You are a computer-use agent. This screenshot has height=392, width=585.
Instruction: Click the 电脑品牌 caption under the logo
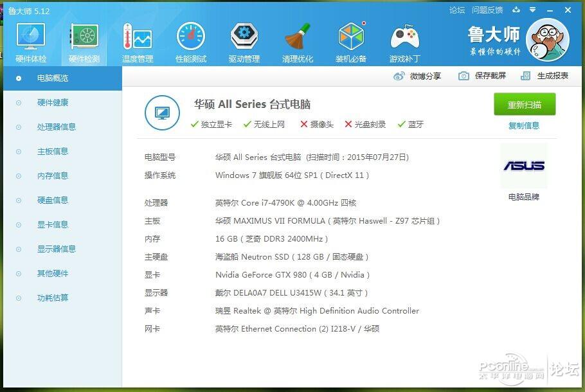[x=524, y=197]
